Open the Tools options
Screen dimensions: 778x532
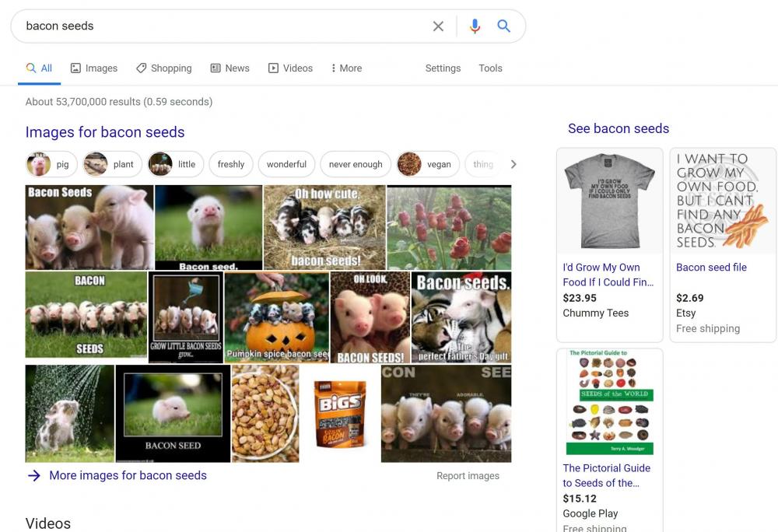click(490, 68)
